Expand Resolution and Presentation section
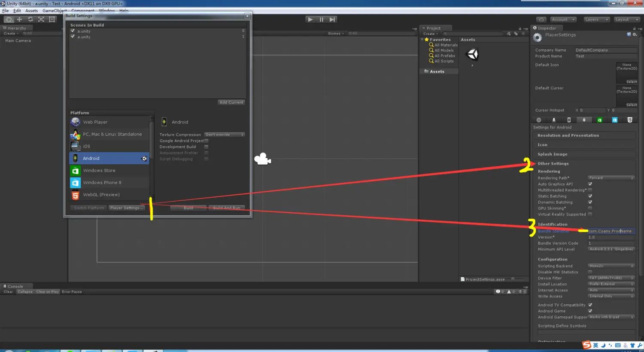The image size is (644, 352). pos(584,135)
